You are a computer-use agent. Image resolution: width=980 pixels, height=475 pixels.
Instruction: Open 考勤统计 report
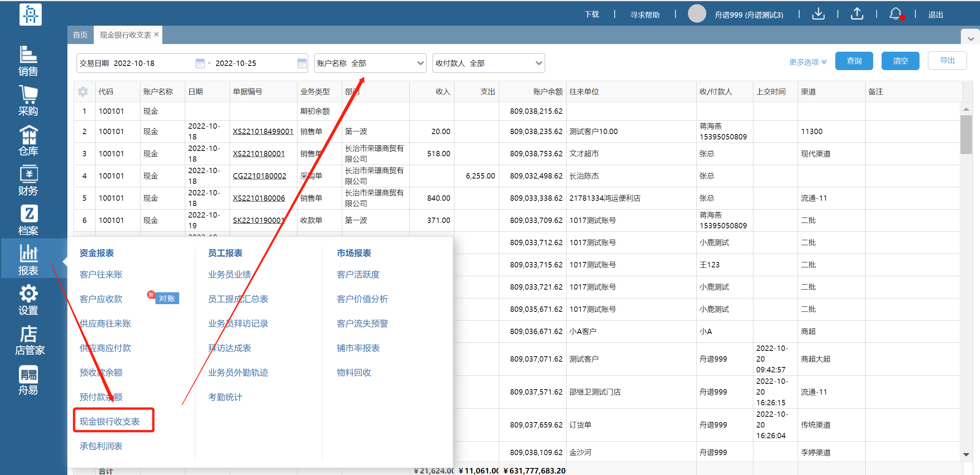click(225, 397)
